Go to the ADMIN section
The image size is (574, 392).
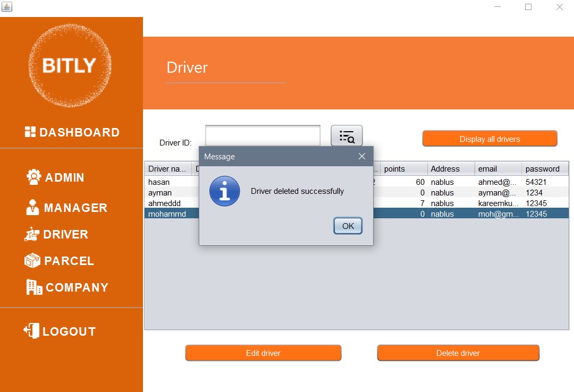(64, 177)
